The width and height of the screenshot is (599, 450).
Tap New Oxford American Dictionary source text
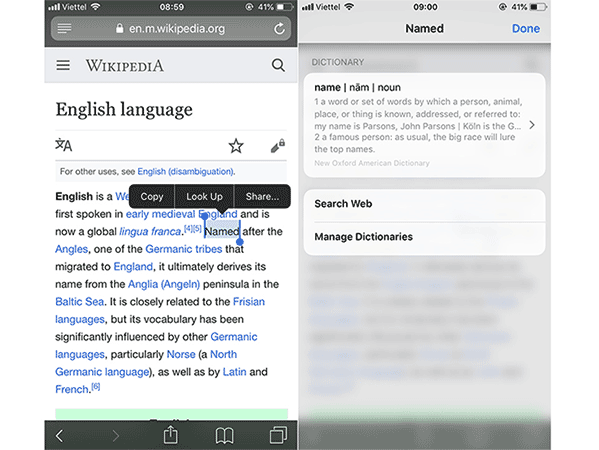(372, 163)
